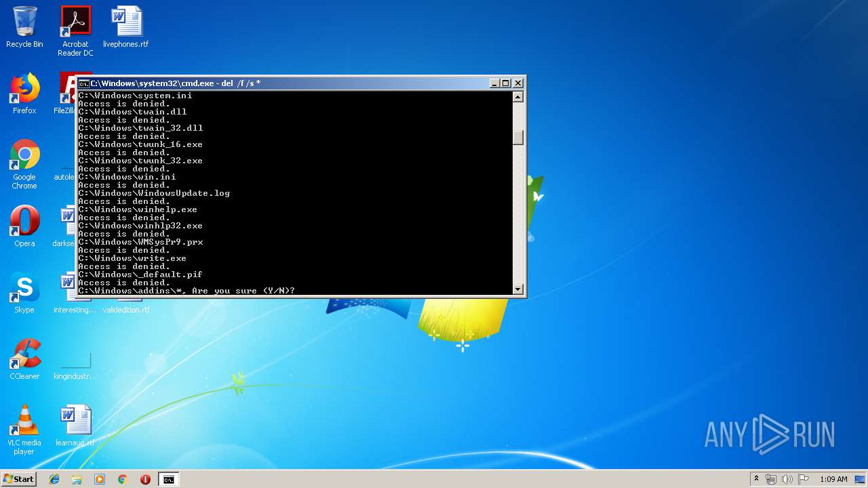Image resolution: width=868 pixels, height=488 pixels.
Task: Open the livephones.rtf document icon
Action: click(126, 27)
